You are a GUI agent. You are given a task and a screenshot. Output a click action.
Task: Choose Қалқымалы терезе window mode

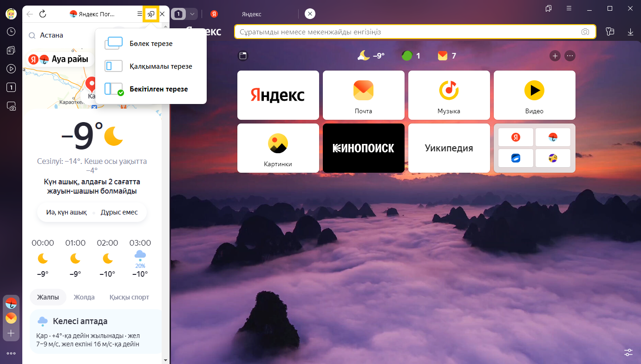151,66
